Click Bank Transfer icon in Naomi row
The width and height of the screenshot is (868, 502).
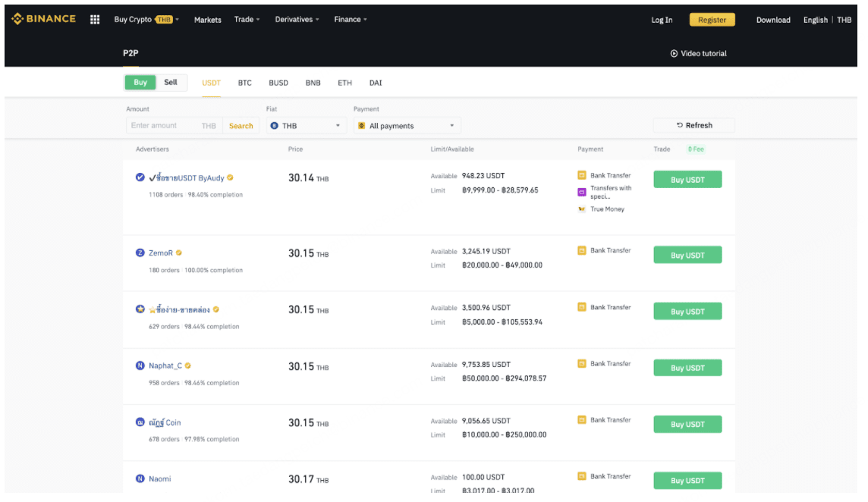pos(582,476)
